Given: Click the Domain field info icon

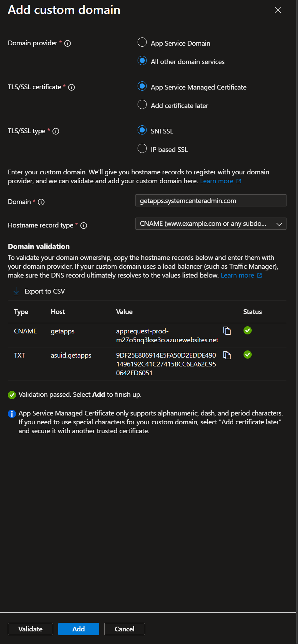Looking at the screenshot, I should click(x=41, y=202).
